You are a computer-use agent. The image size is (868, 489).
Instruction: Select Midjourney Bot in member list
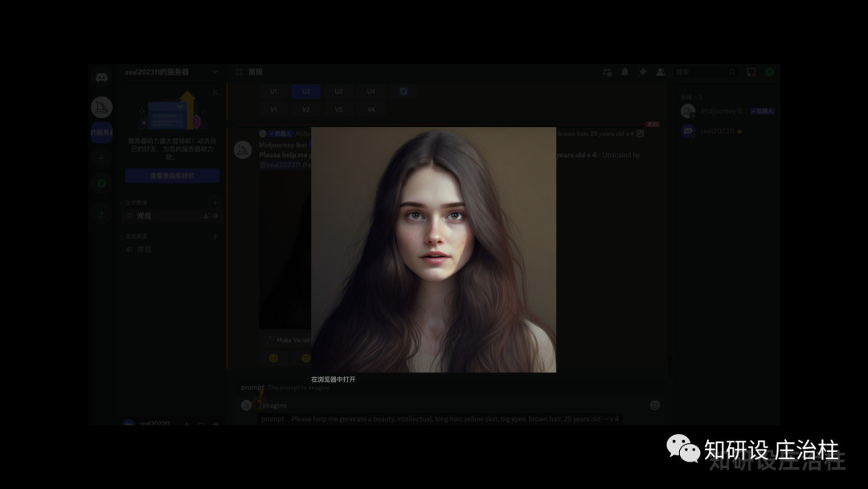pyautogui.click(x=727, y=111)
